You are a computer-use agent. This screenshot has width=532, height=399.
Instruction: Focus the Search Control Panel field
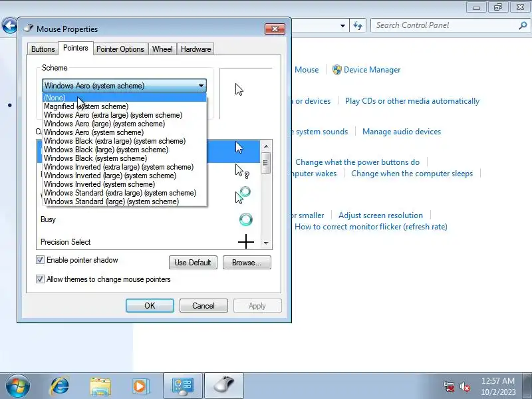pos(444,25)
